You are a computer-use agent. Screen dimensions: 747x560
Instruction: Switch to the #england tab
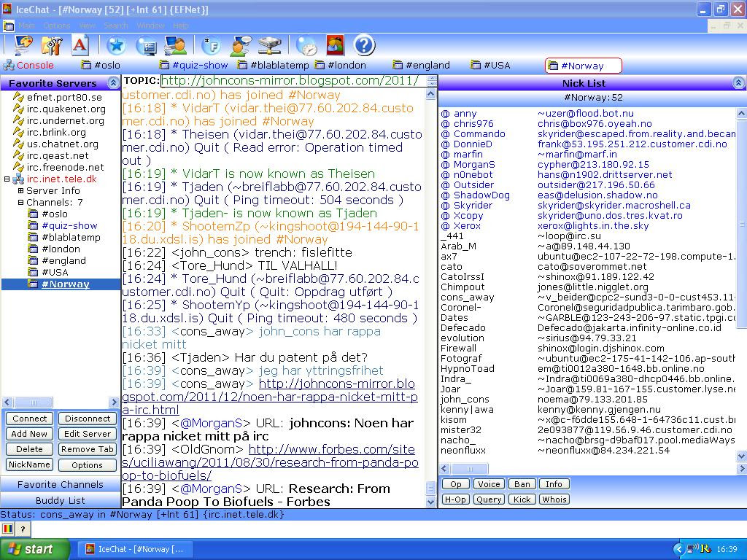pyautogui.click(x=422, y=65)
